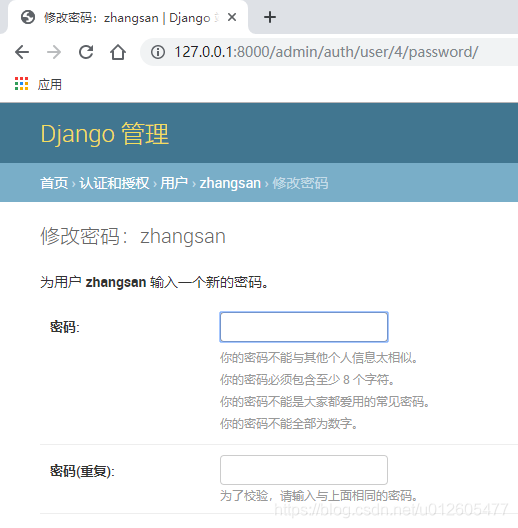Open zhangsan breadcrumb link

[x=230, y=184]
